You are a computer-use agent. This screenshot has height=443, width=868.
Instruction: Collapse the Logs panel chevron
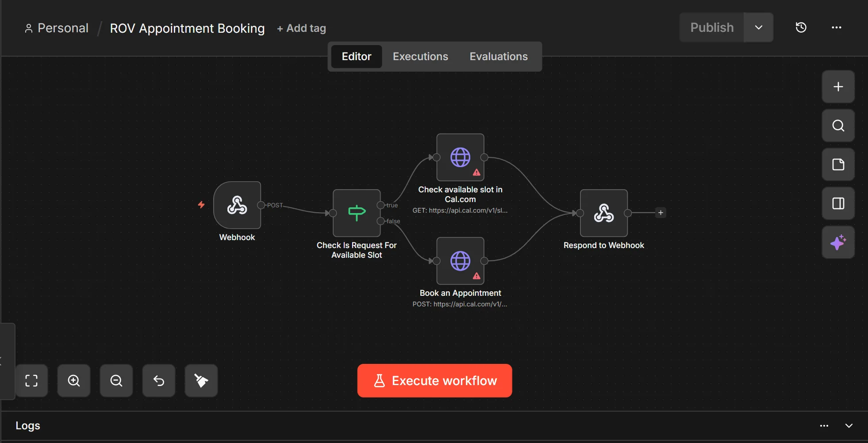coord(849,425)
